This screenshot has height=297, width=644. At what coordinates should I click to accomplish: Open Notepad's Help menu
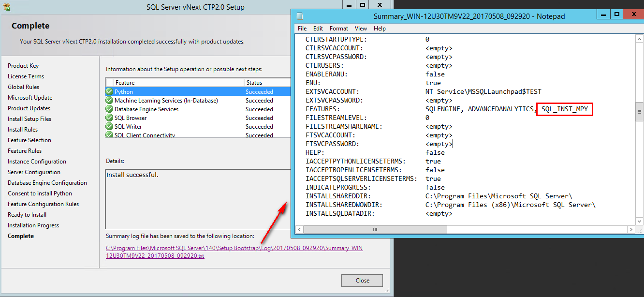(380, 29)
